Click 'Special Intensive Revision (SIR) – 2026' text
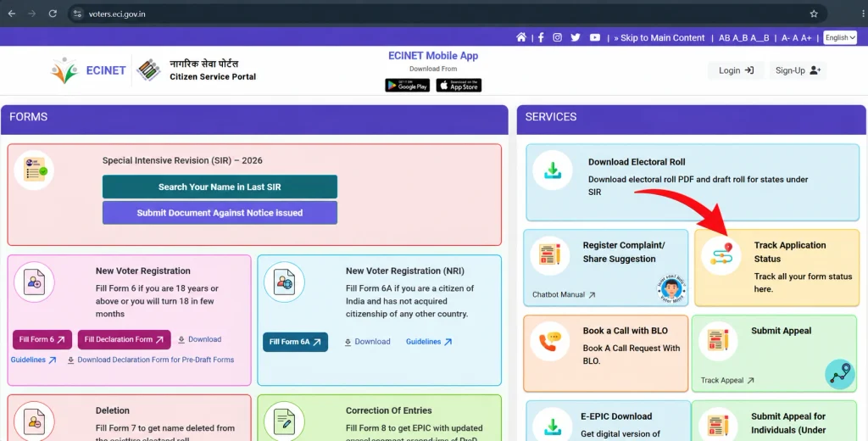 [x=182, y=160]
